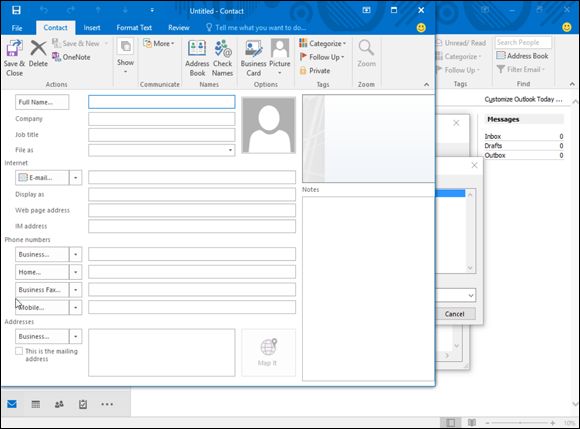580x429 pixels.
Task: Open the ribbon display options icon
Action: pyautogui.click(x=366, y=10)
